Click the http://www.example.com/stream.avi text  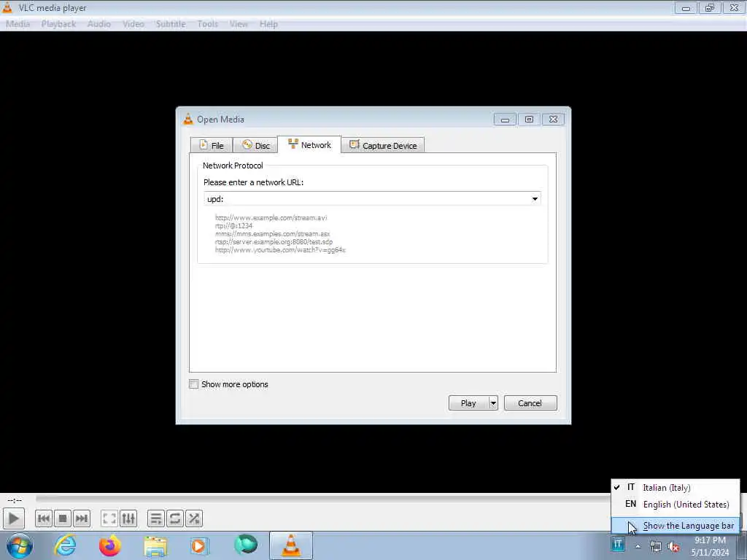271,217
